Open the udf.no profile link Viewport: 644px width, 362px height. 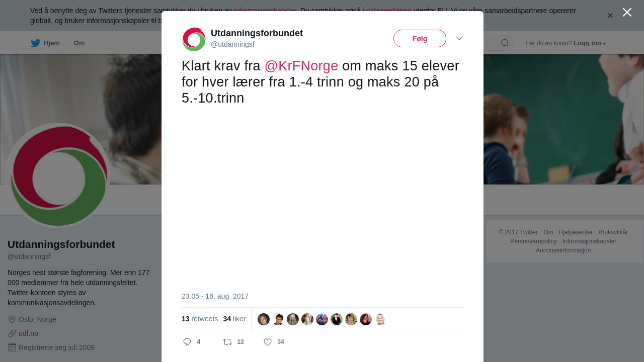pos(28,333)
